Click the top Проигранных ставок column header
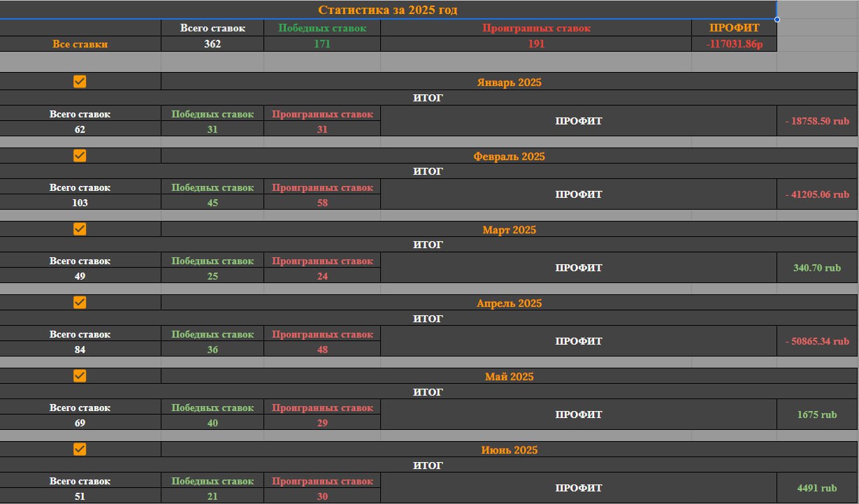This screenshot has height=504, width=859. 536,28
